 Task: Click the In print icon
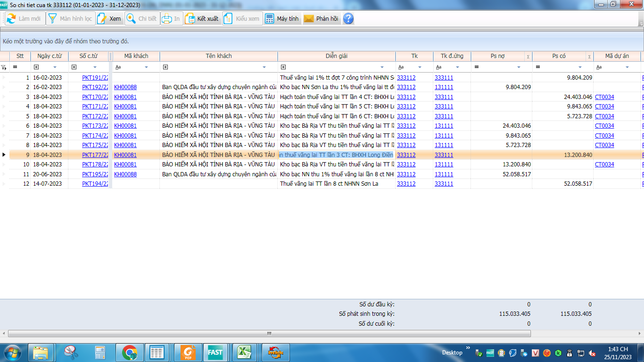point(167,19)
